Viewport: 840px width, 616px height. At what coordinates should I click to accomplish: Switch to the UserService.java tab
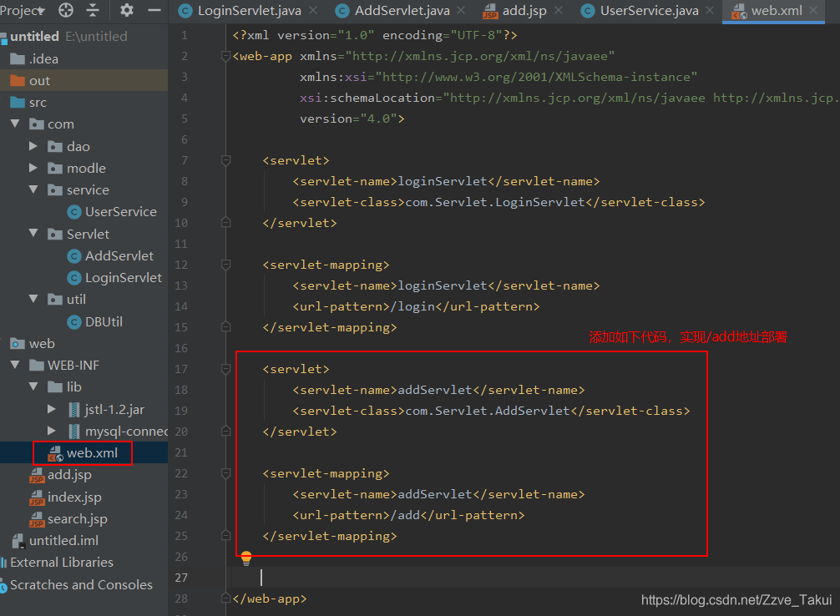pyautogui.click(x=649, y=11)
